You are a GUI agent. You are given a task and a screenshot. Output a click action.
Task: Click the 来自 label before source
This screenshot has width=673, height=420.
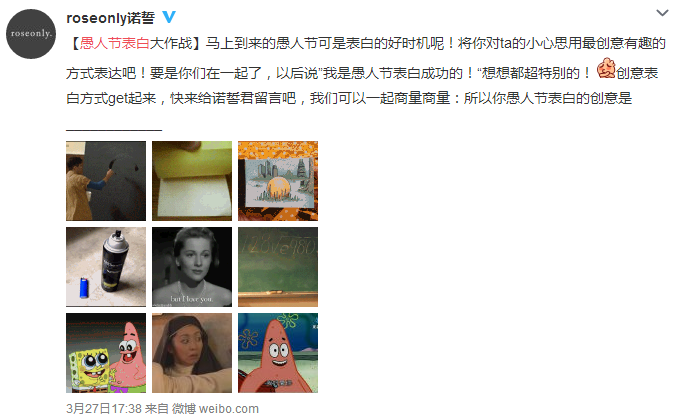[x=157, y=408]
